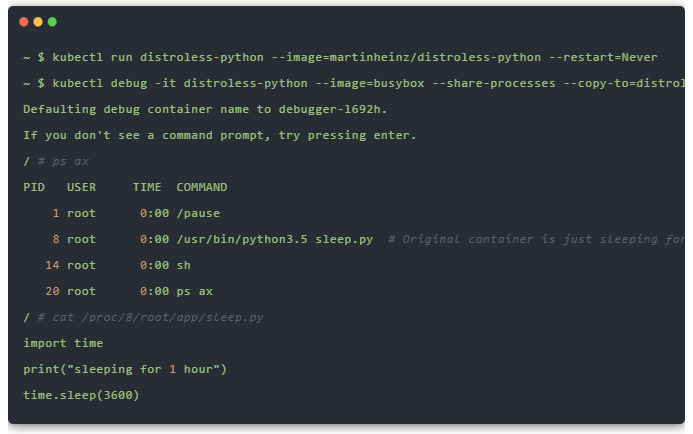Viewport: 693px width, 434px height.
Task: Click the 'try pressing enter' hint line
Action: coord(220,135)
